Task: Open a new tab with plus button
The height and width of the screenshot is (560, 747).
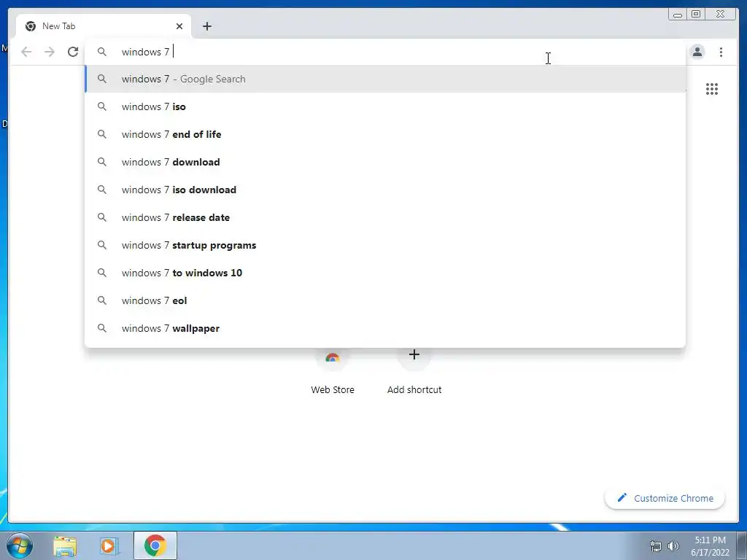Action: coord(206,26)
